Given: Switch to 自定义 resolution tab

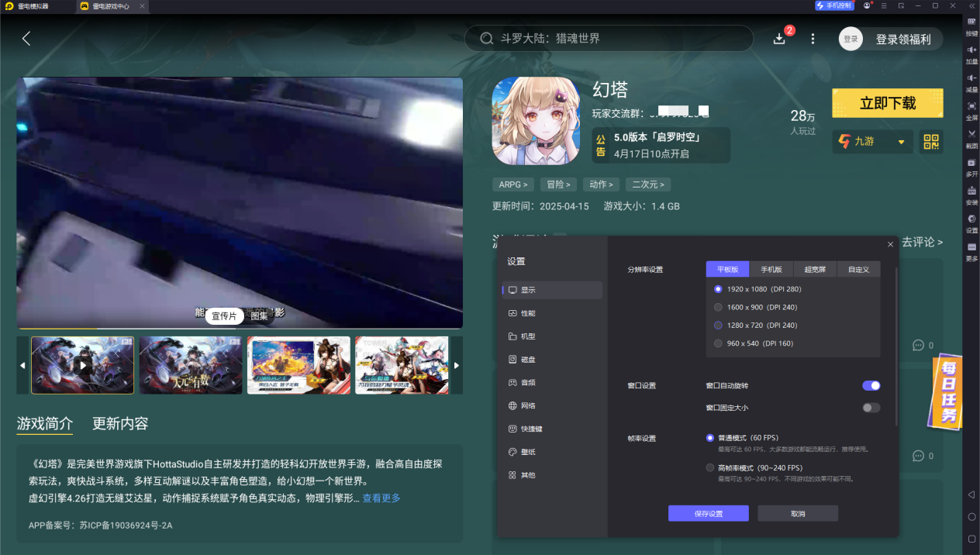Looking at the screenshot, I should pos(858,270).
